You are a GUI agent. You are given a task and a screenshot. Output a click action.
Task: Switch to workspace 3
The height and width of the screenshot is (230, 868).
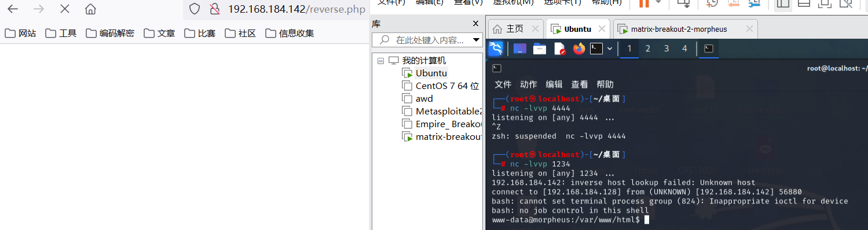[x=666, y=49]
